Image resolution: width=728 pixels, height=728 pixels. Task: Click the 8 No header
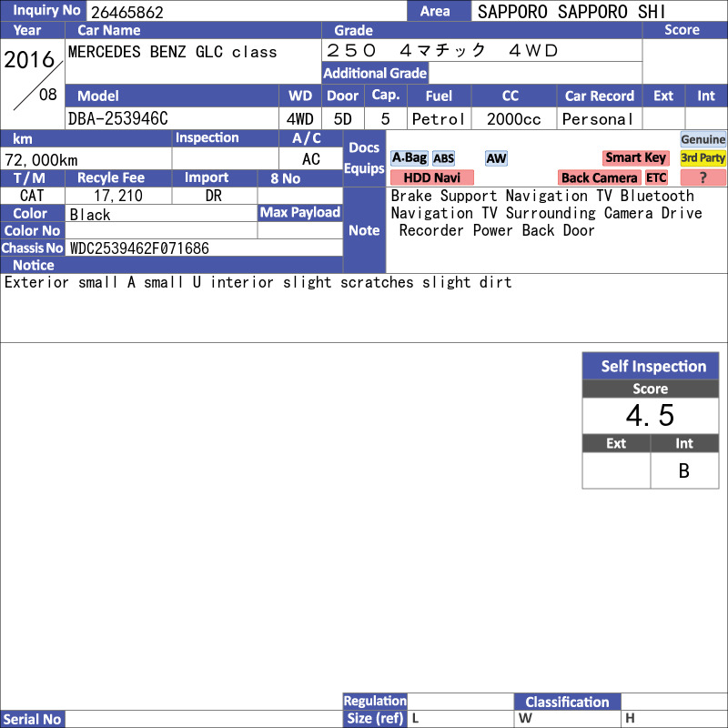300,178
